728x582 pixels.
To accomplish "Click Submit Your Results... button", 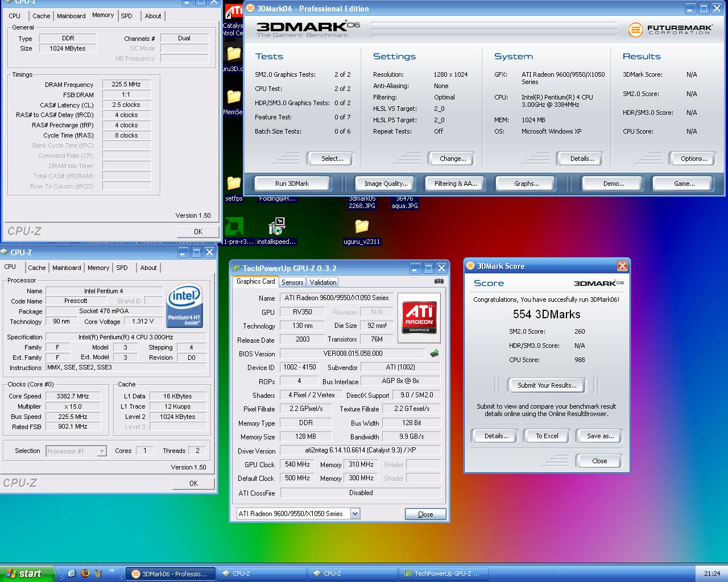I will (547, 385).
